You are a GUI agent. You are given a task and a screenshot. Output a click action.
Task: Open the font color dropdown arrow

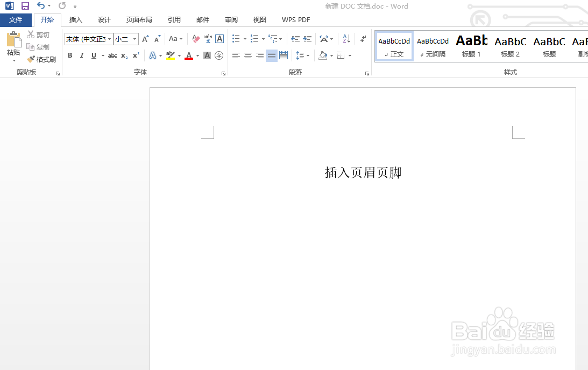pos(197,56)
